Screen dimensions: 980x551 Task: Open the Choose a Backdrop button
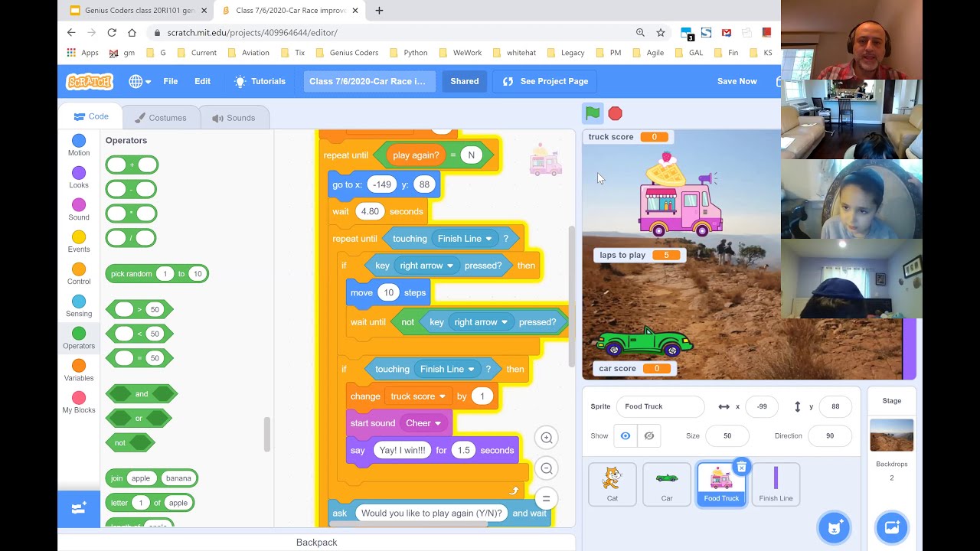892,527
